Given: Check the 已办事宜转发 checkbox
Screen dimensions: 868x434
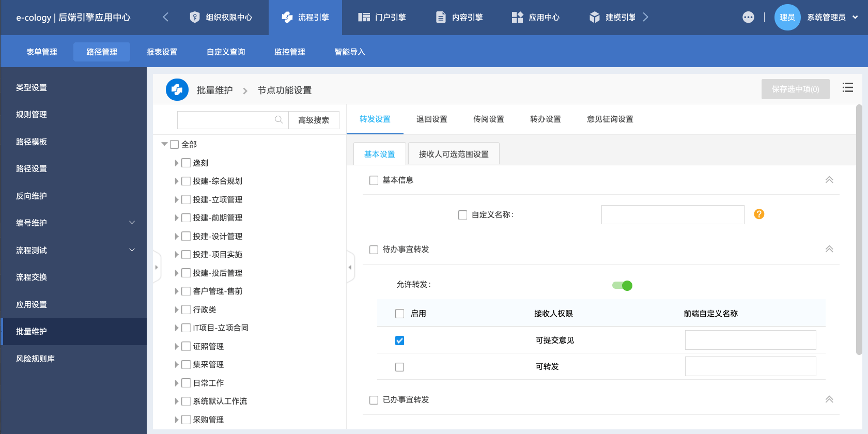Looking at the screenshot, I should [374, 400].
